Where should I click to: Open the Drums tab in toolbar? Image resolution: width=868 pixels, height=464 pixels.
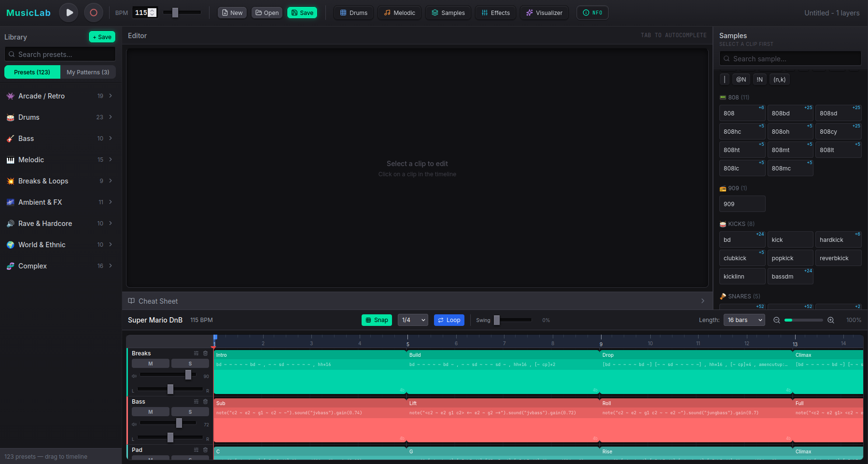click(x=354, y=13)
